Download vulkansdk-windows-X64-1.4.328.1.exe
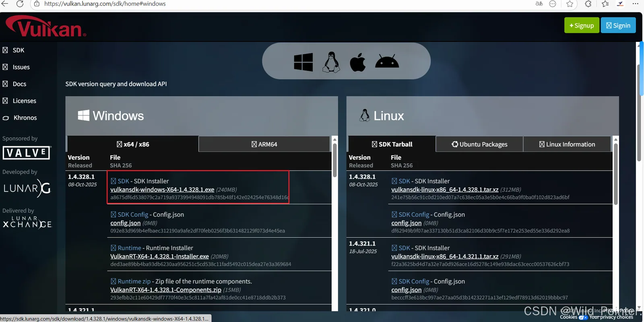Image resolution: width=644 pixels, height=322 pixels. tap(162, 190)
